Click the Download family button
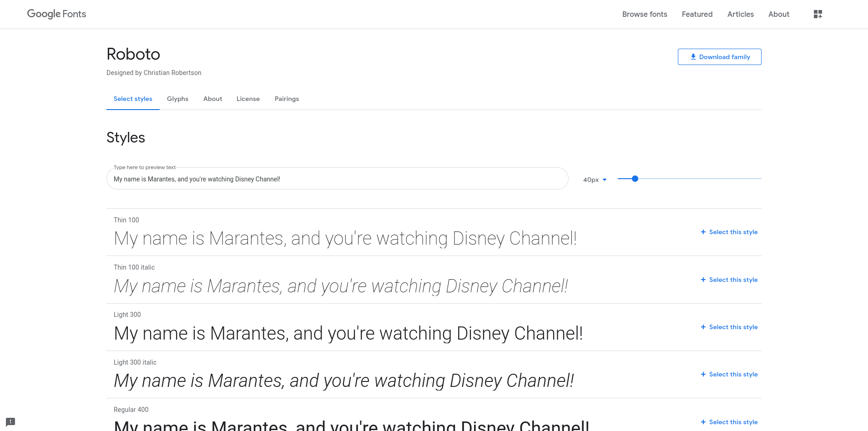 [x=719, y=57]
